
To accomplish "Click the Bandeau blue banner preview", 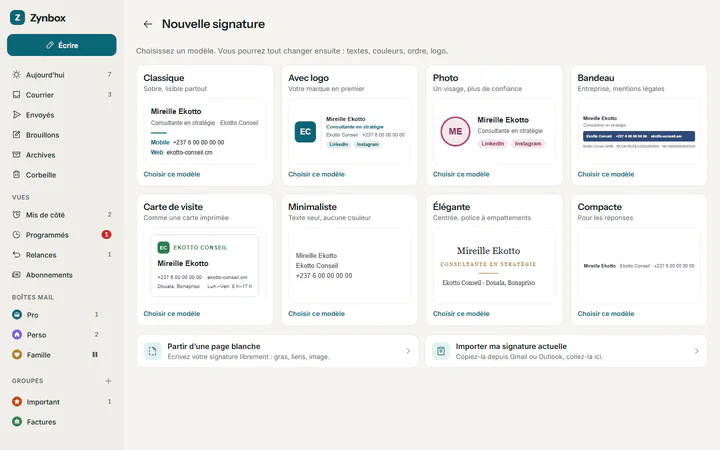I will pos(639,136).
